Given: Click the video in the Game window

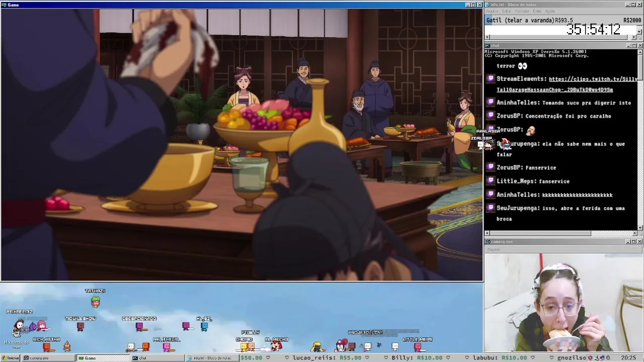Looking at the screenshot, I should (x=242, y=145).
